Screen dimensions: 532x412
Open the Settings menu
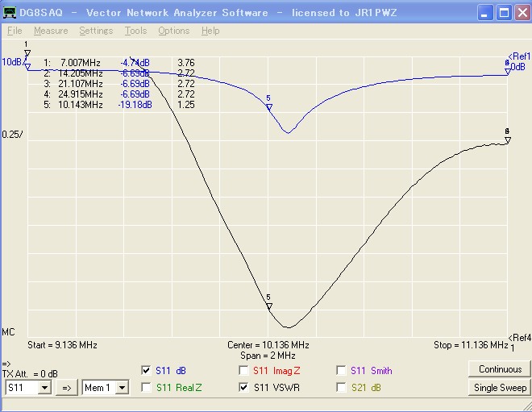[x=96, y=31]
